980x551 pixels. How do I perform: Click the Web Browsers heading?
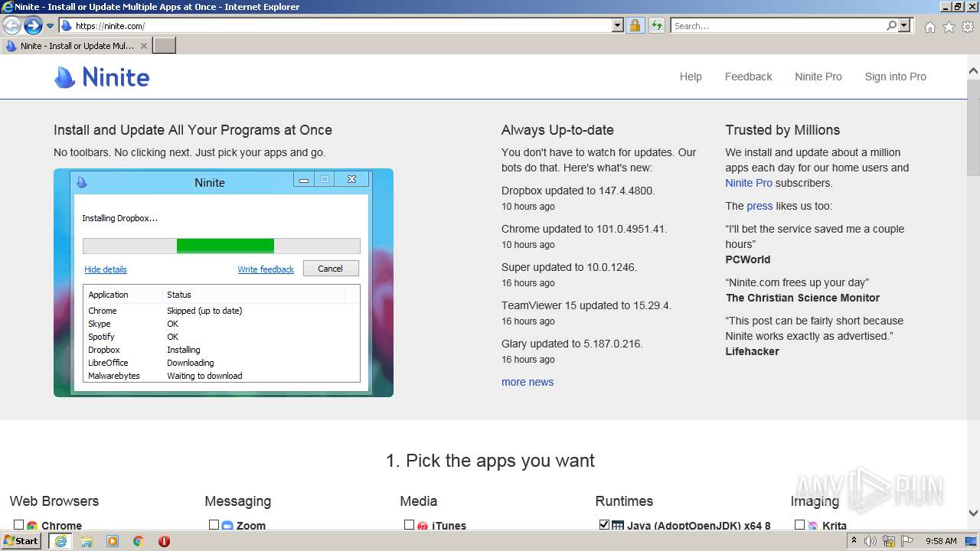pos(54,501)
